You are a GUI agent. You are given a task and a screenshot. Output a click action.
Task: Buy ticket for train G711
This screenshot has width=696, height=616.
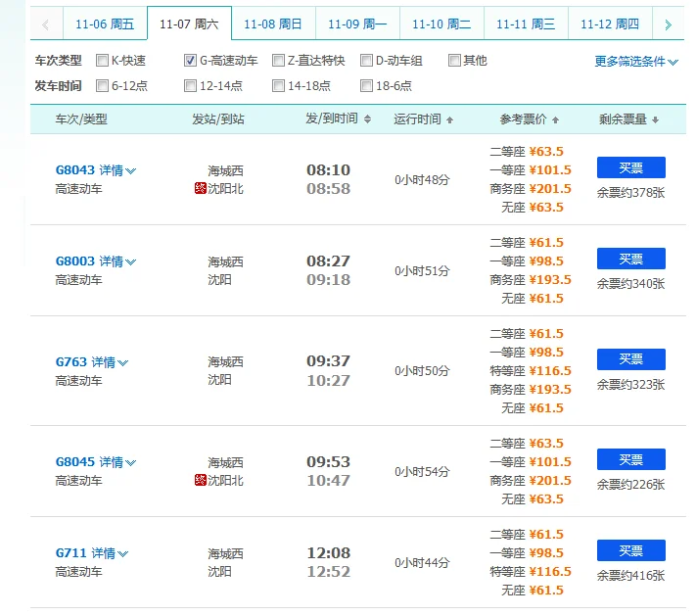coord(630,550)
